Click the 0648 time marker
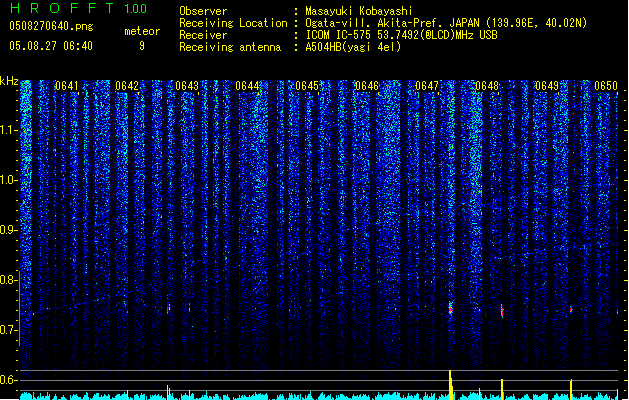Image resolution: width=629 pixels, height=400 pixels. (x=487, y=86)
